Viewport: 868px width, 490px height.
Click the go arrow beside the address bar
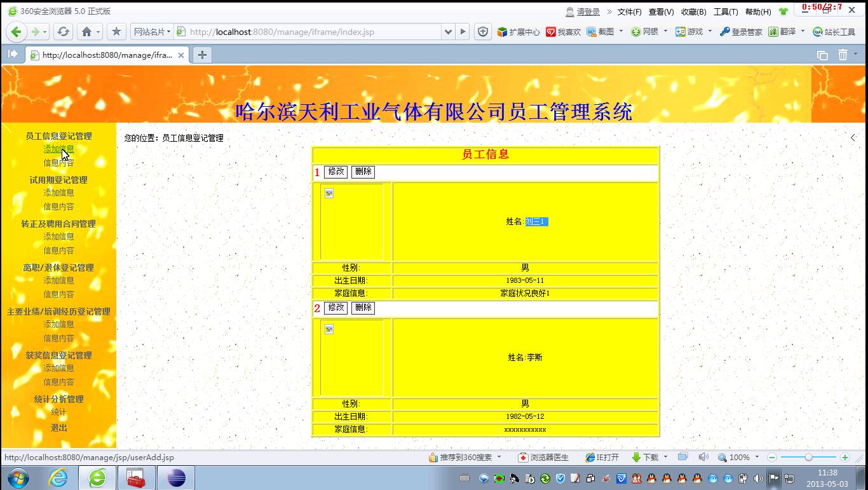point(463,32)
